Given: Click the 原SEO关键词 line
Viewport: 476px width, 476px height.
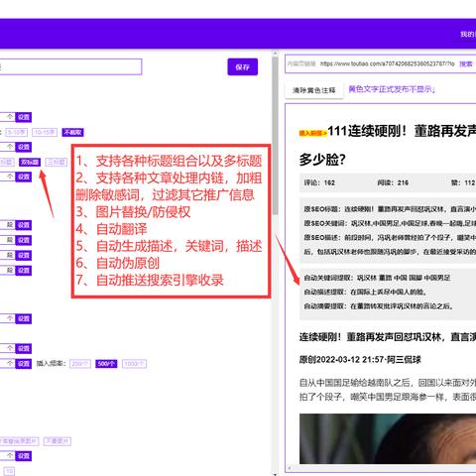Looking at the screenshot, I should (390, 223).
